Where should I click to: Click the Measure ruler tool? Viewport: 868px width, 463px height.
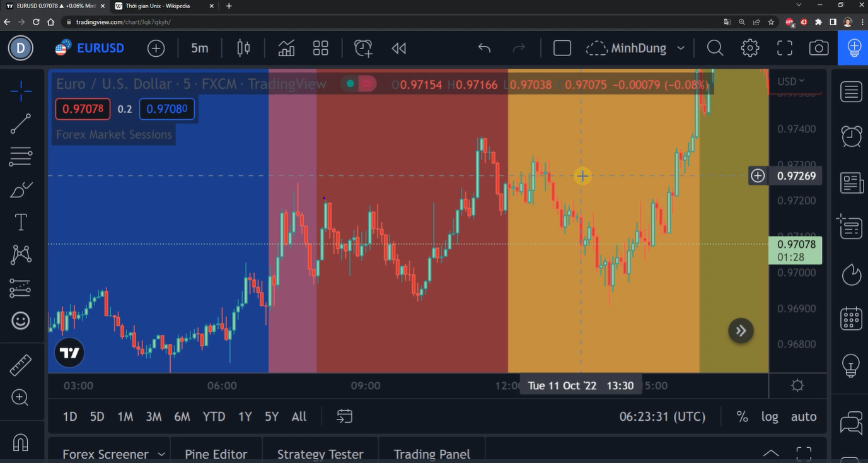coord(20,365)
